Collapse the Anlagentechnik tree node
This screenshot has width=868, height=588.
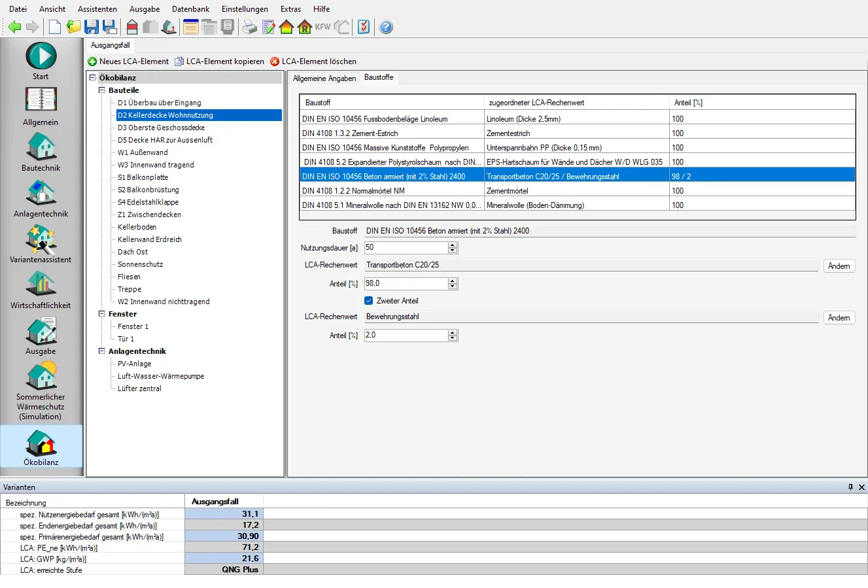[102, 351]
